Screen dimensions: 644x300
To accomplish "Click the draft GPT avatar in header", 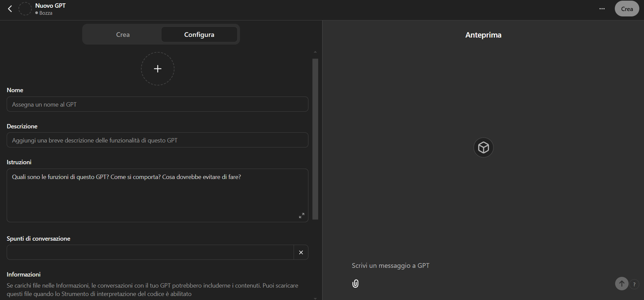I will tap(25, 9).
